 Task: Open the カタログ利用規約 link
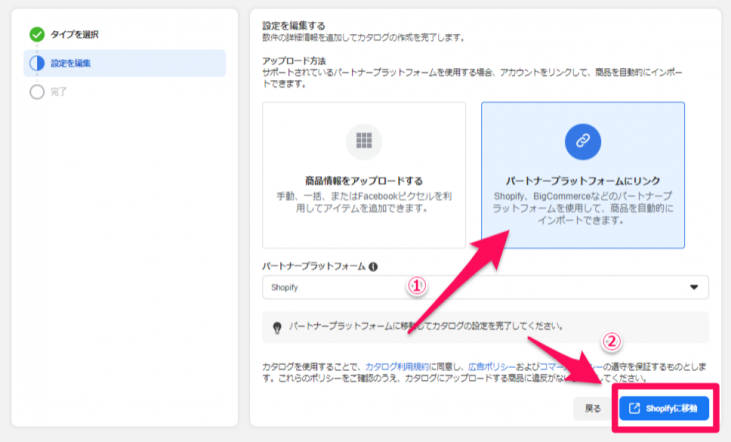(x=397, y=367)
